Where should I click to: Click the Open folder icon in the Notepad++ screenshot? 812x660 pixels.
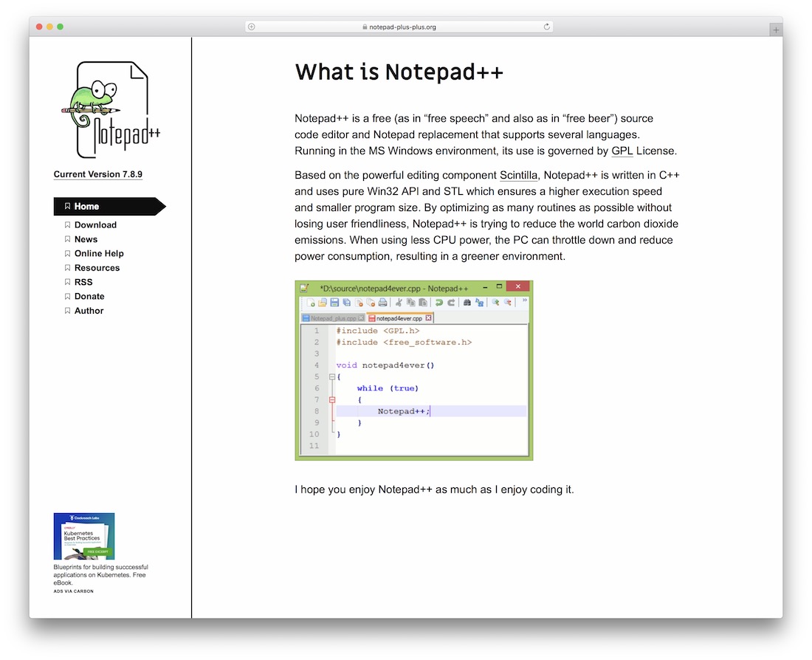tap(322, 303)
